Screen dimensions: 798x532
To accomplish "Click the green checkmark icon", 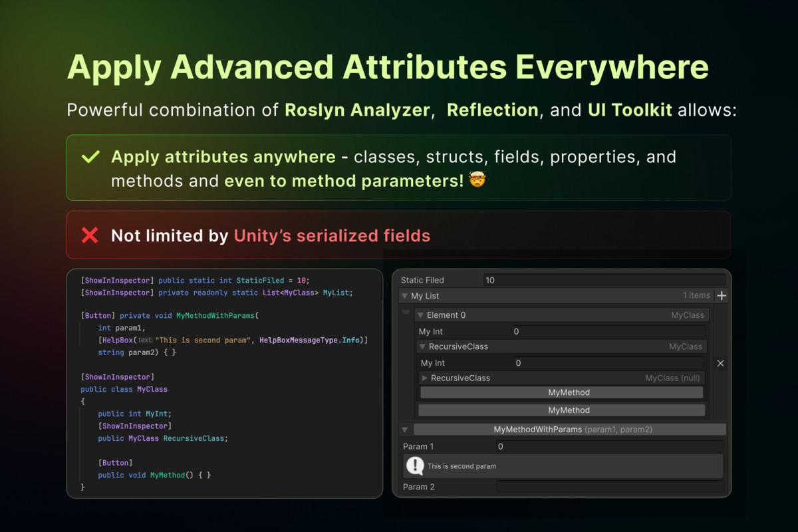I will [x=90, y=158].
